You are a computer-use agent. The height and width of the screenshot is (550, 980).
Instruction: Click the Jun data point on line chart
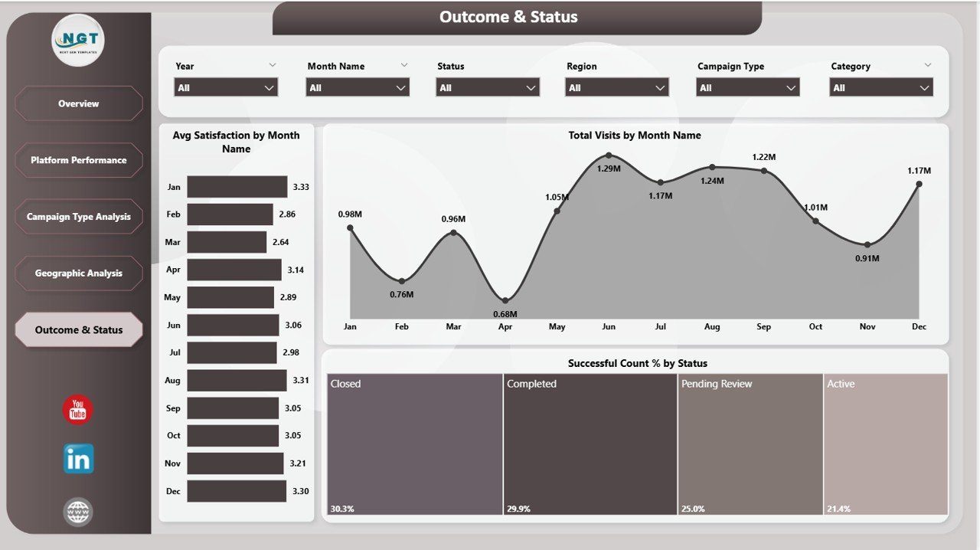[x=609, y=156]
